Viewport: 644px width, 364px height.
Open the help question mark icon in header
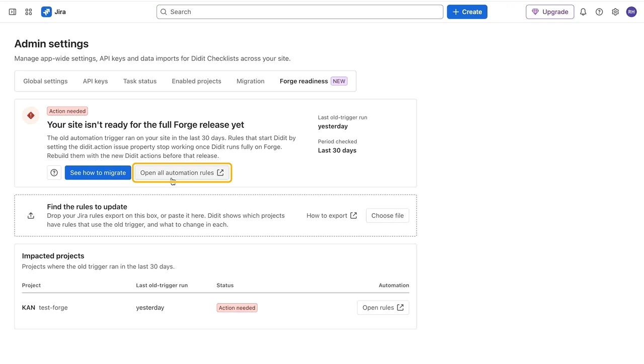coord(599,12)
